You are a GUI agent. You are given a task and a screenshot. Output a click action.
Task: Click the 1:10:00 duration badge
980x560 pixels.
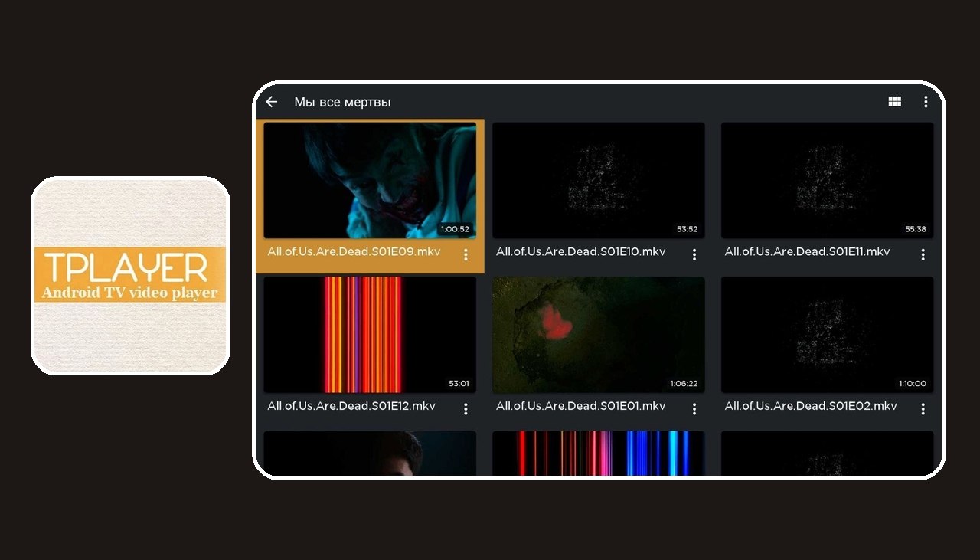point(912,384)
